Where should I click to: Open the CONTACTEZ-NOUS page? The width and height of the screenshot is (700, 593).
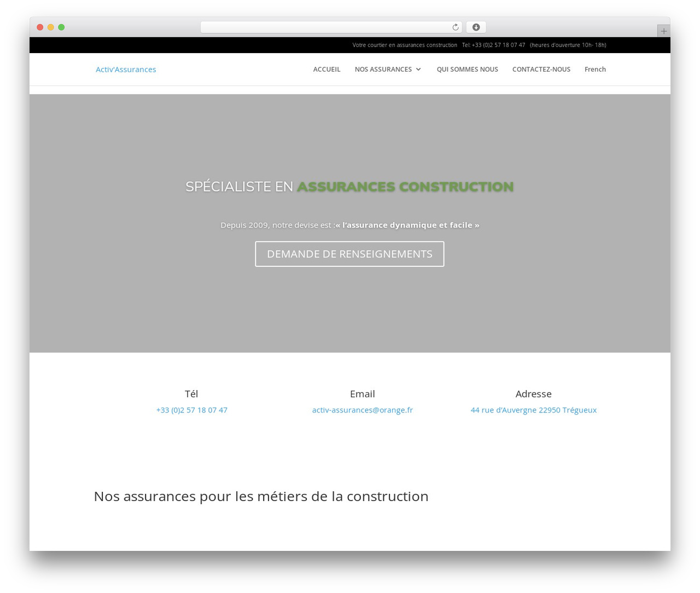pyautogui.click(x=541, y=69)
